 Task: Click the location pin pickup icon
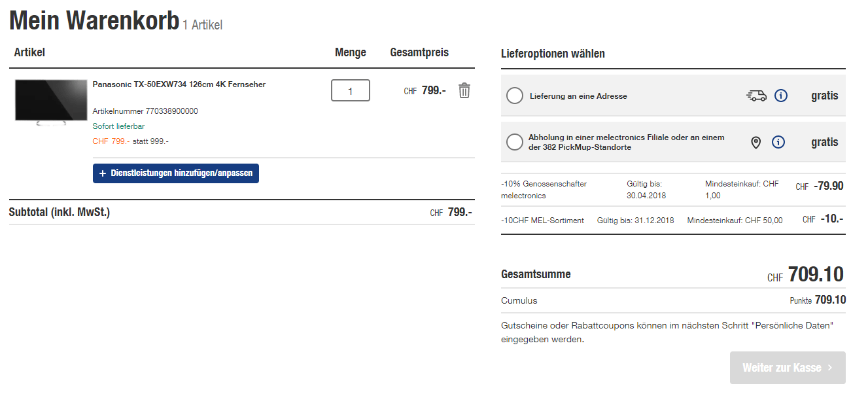[755, 142]
